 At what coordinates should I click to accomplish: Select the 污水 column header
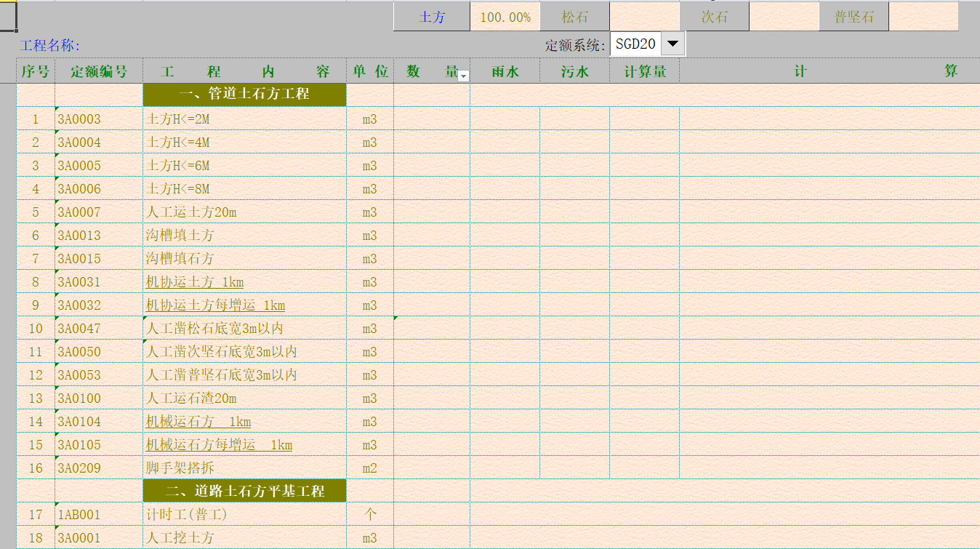[x=574, y=71]
